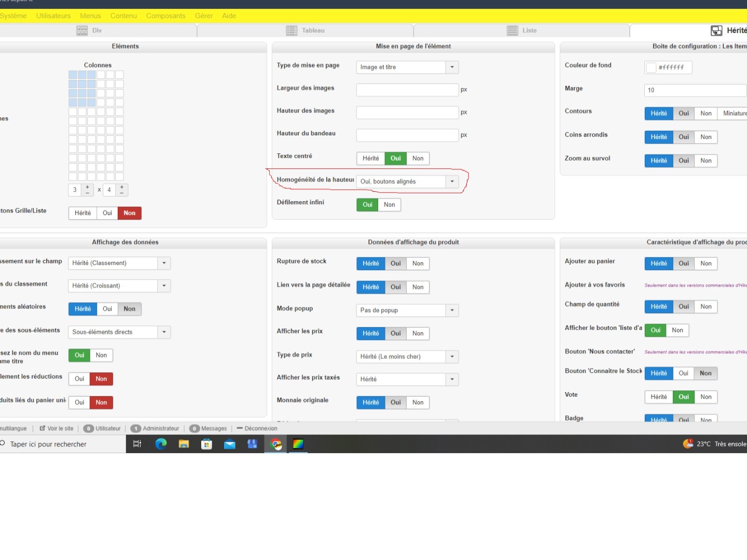747x560 pixels.
Task: Open Task View from the taskbar
Action: [x=137, y=444]
